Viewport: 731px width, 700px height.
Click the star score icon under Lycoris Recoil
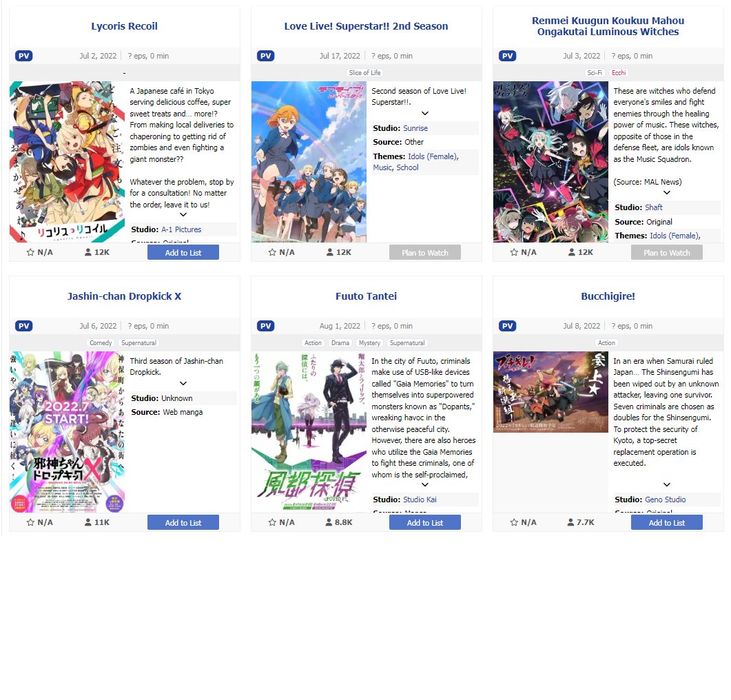[30, 252]
